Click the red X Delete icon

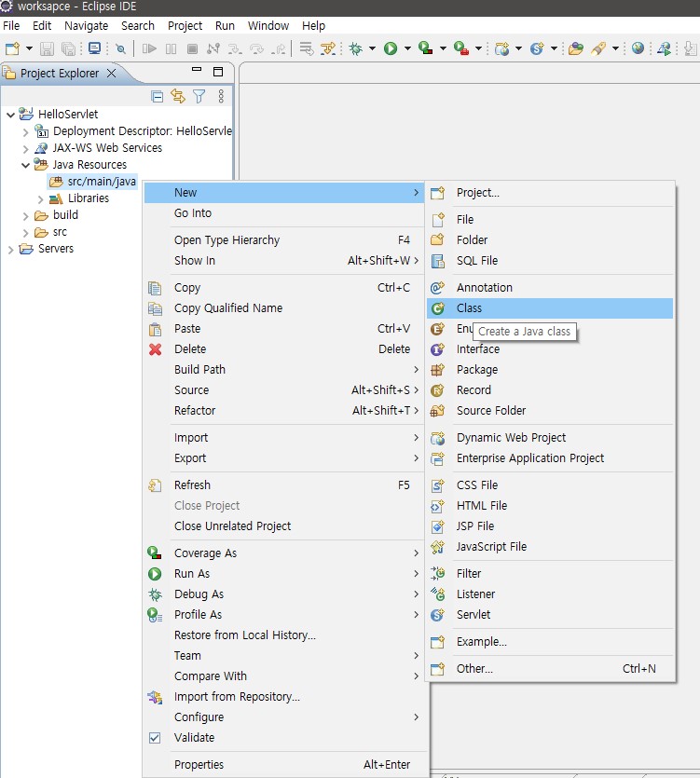(155, 349)
